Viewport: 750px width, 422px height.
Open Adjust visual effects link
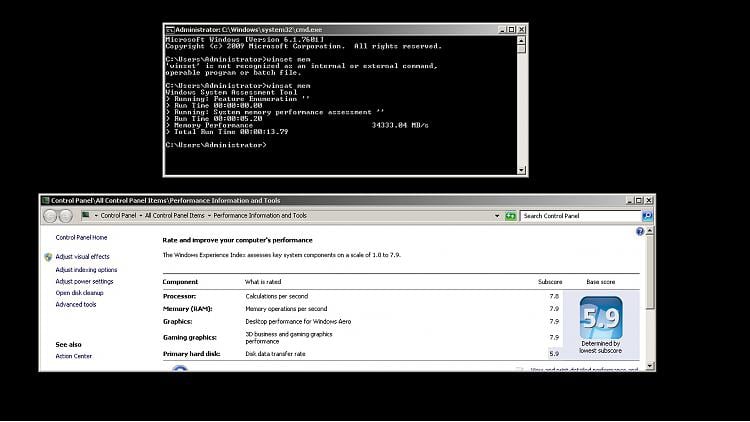(x=82, y=257)
